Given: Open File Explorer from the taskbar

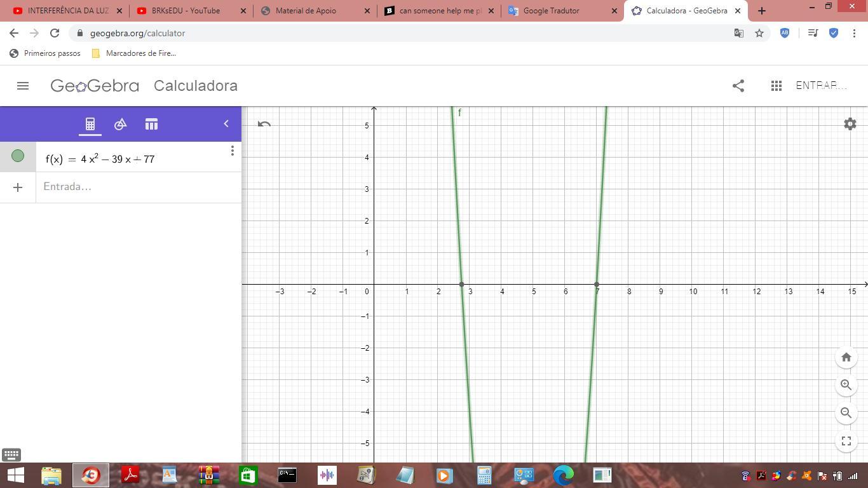Looking at the screenshot, I should tap(51, 475).
